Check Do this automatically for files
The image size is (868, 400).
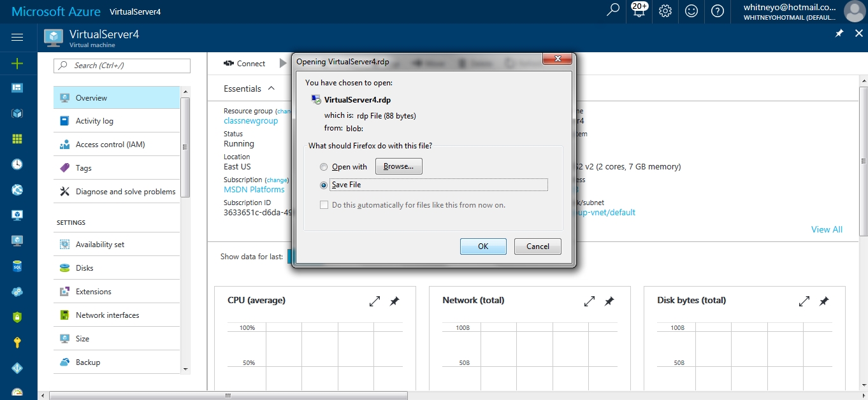point(324,205)
